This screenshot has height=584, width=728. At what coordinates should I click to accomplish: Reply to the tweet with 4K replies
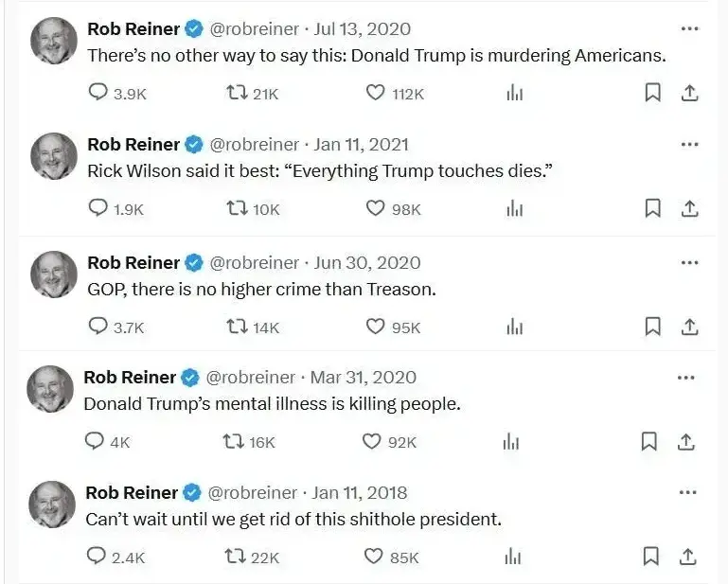coord(95,442)
